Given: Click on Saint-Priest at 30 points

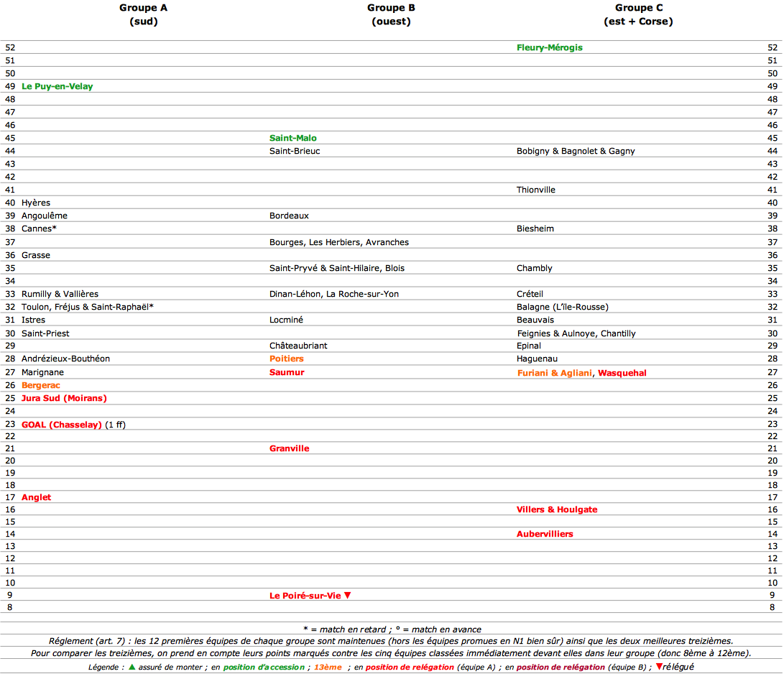Looking at the screenshot, I should coord(45,333).
